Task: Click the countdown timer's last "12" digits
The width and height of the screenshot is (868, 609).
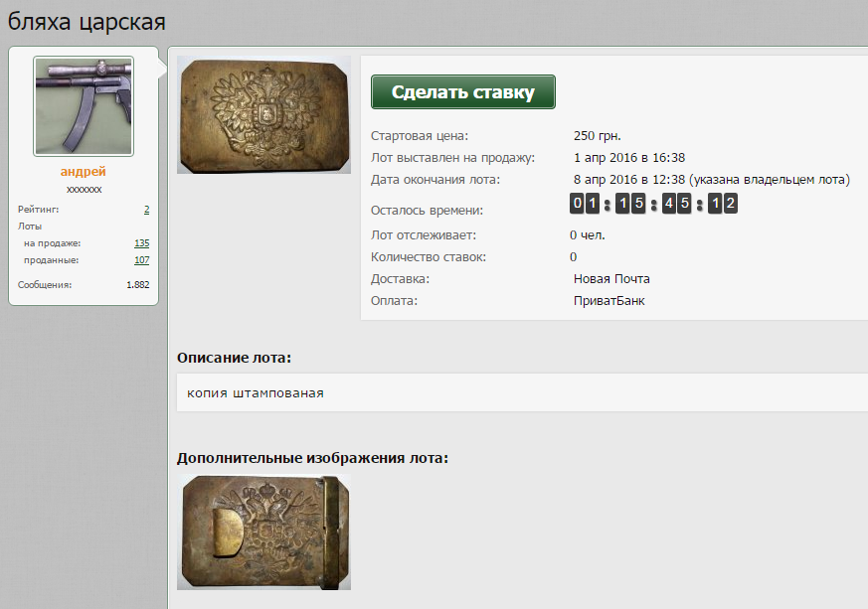Action: point(723,204)
